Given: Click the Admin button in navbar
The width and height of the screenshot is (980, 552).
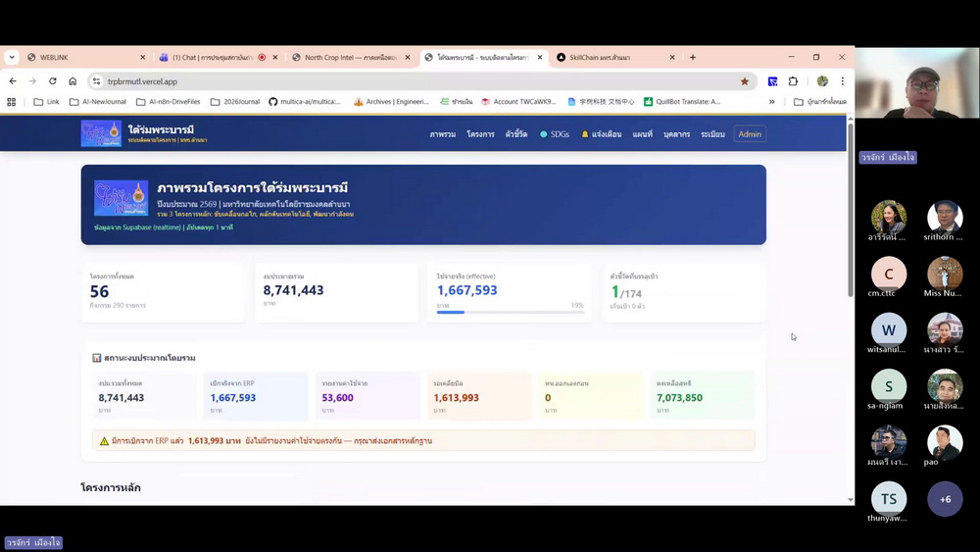Looking at the screenshot, I should pyautogui.click(x=750, y=134).
